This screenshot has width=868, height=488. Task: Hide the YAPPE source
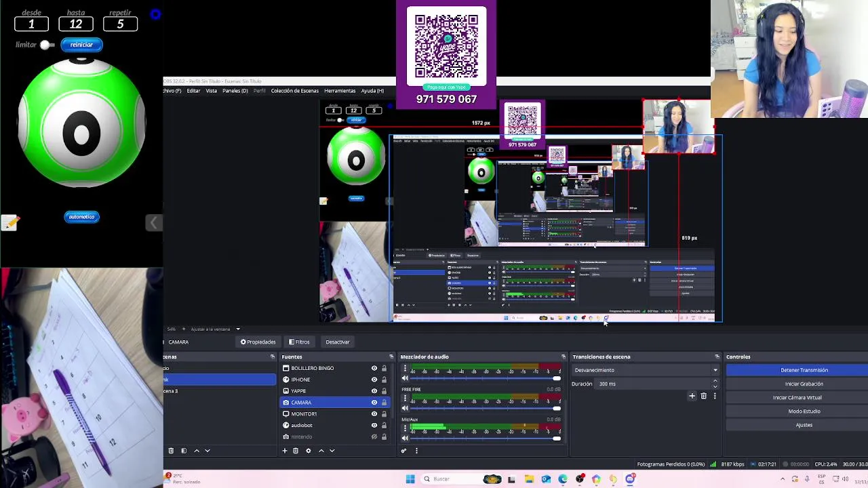[374, 391]
